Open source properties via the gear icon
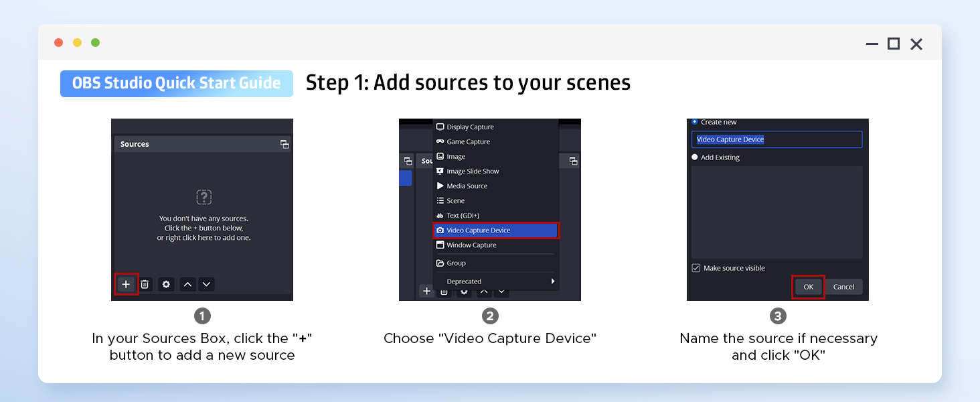 coord(165,284)
